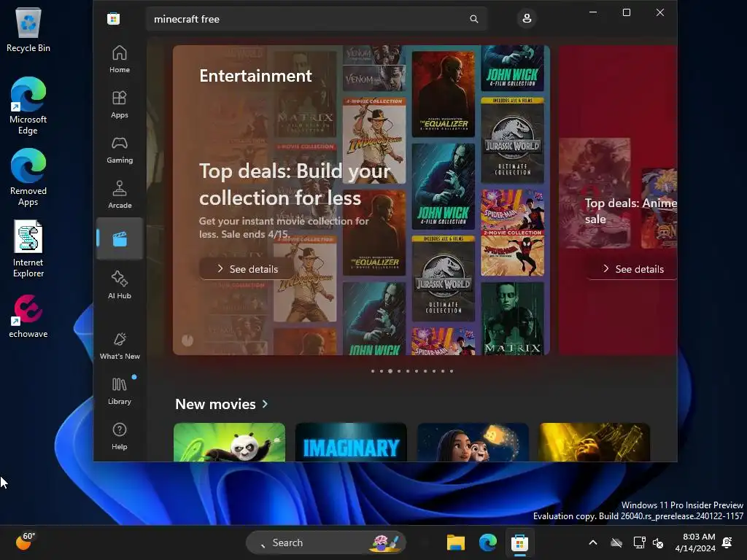Open the Arcade section

click(120, 195)
